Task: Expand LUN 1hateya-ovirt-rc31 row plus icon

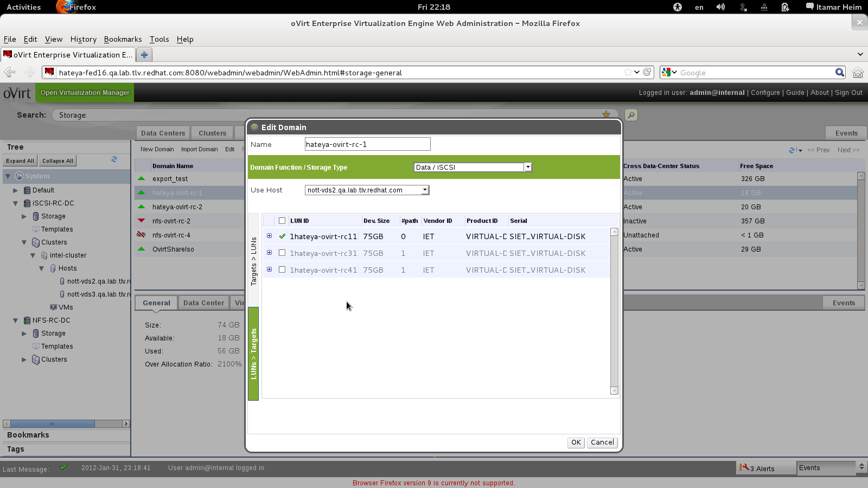Action: tap(269, 253)
